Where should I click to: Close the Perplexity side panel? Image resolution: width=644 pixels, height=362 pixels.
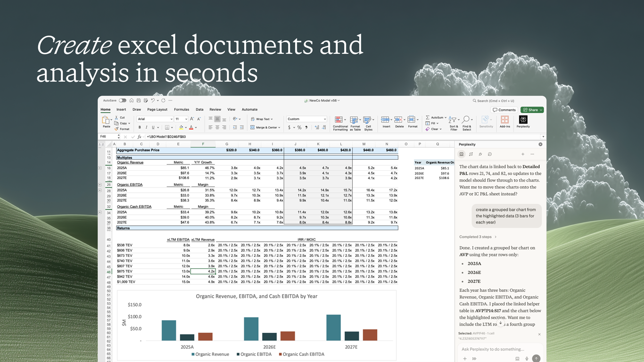(x=540, y=144)
